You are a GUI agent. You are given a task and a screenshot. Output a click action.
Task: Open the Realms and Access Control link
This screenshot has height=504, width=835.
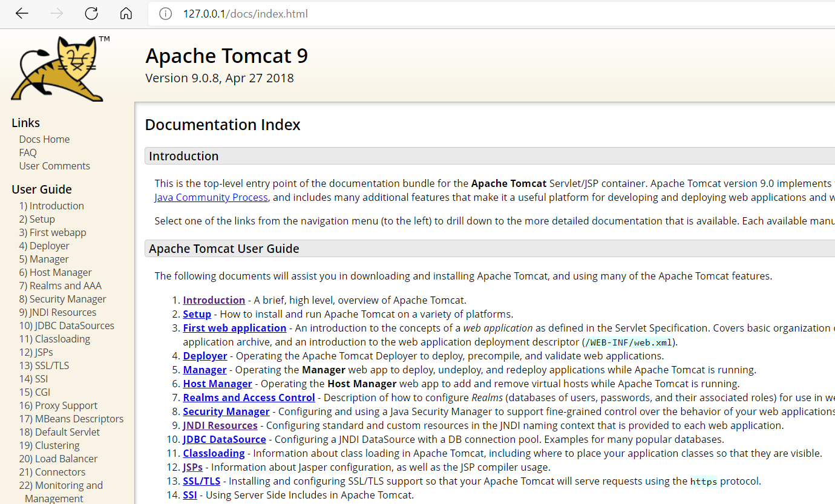pyautogui.click(x=249, y=398)
